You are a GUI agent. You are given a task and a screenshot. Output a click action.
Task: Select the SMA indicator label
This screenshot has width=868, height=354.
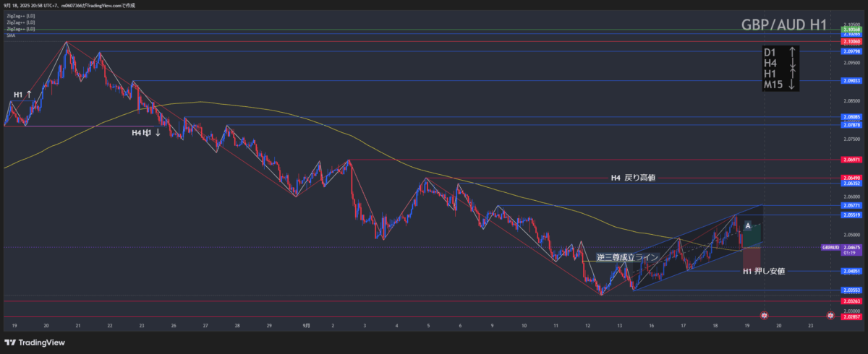10,34
